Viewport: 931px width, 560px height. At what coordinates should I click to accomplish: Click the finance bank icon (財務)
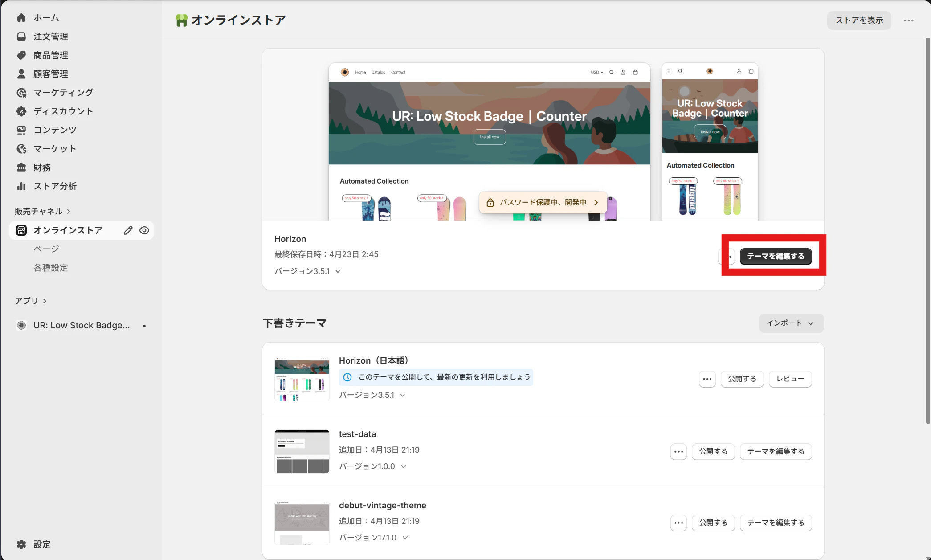[21, 168]
